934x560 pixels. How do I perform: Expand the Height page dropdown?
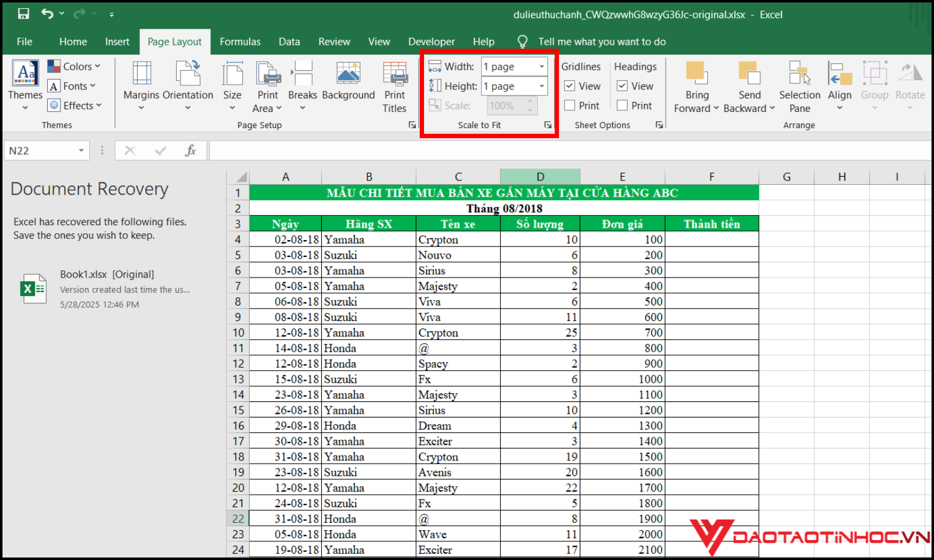[542, 86]
